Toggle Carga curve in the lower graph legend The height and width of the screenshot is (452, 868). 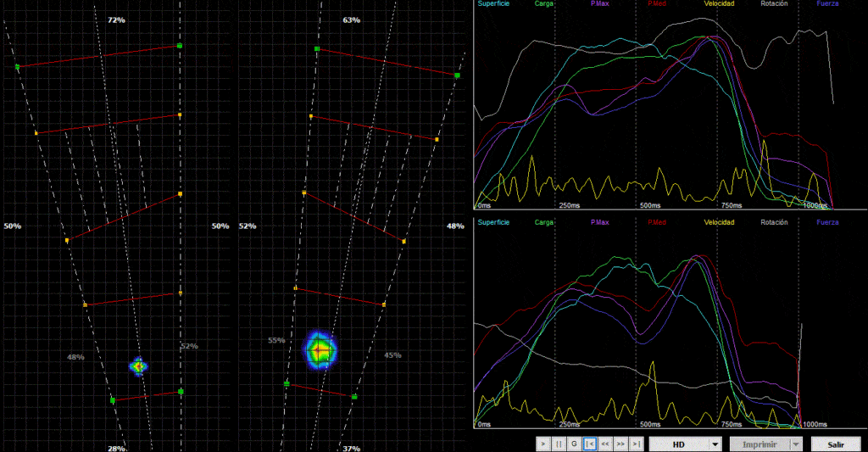(545, 222)
